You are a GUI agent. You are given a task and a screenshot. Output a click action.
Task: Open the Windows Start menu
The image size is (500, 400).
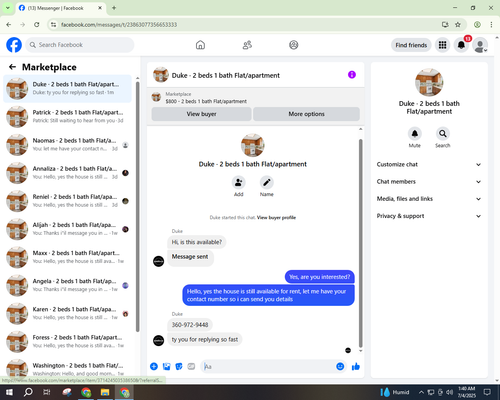click(x=9, y=392)
